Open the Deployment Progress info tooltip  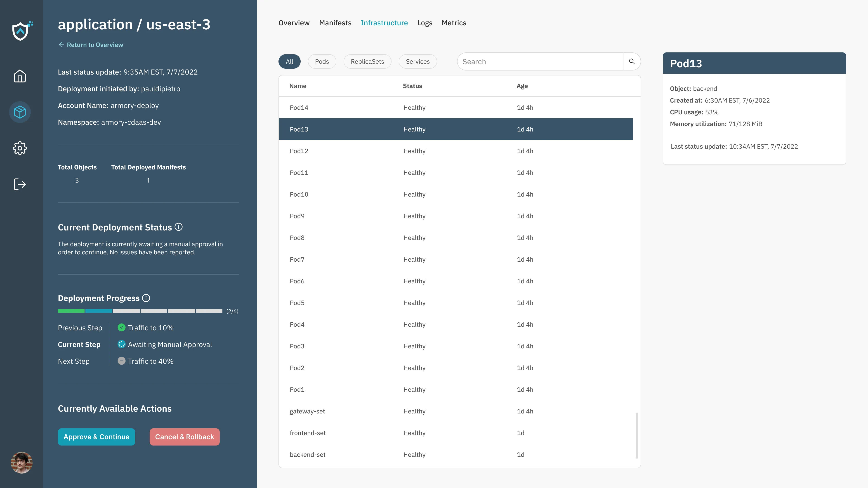[146, 298]
